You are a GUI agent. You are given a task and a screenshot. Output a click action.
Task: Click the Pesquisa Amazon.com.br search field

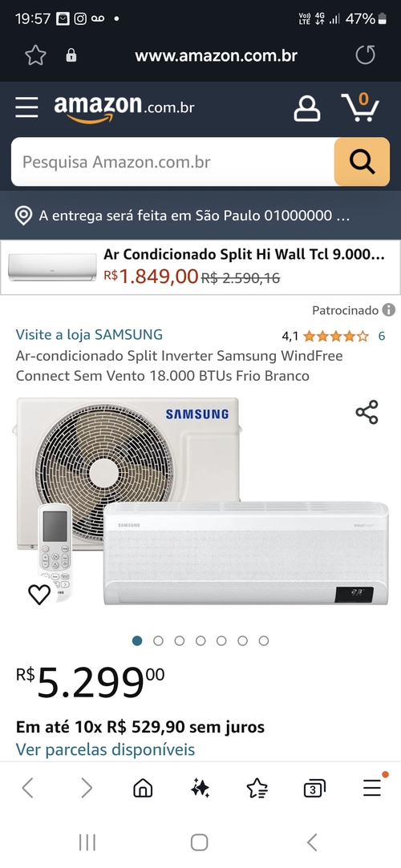coord(172,162)
